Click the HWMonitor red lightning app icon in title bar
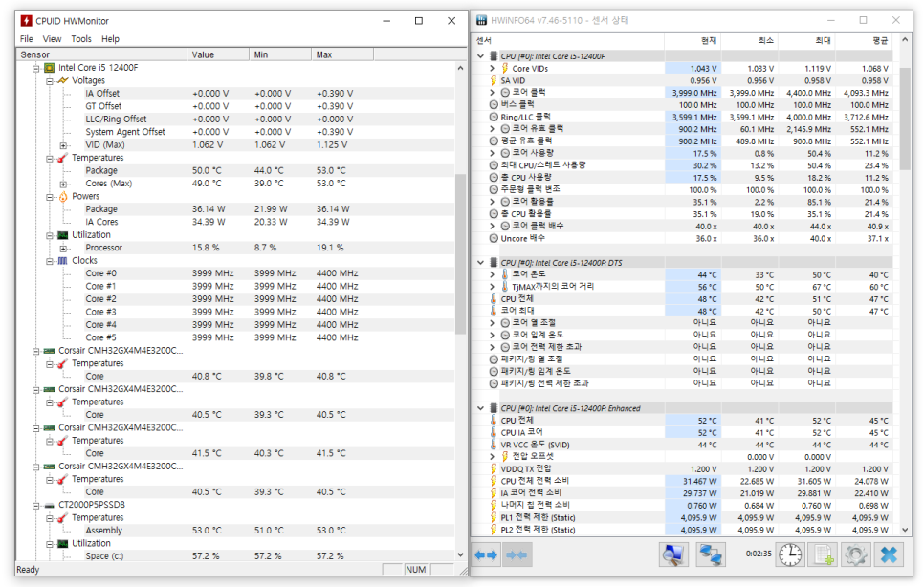Screen dimensions: 924x587 (x=26, y=21)
